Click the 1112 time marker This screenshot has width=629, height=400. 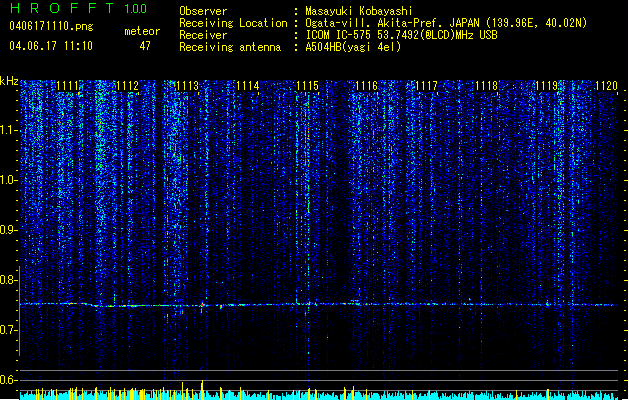[x=127, y=86]
